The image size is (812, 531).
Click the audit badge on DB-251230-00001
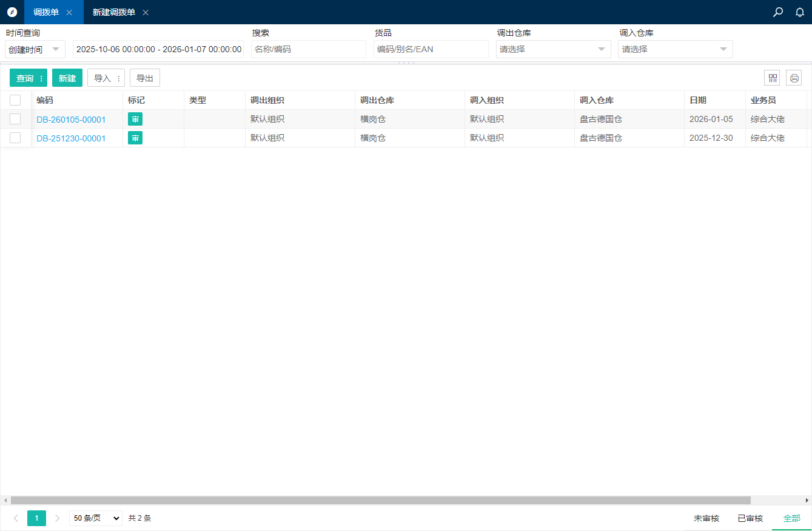pyautogui.click(x=135, y=138)
